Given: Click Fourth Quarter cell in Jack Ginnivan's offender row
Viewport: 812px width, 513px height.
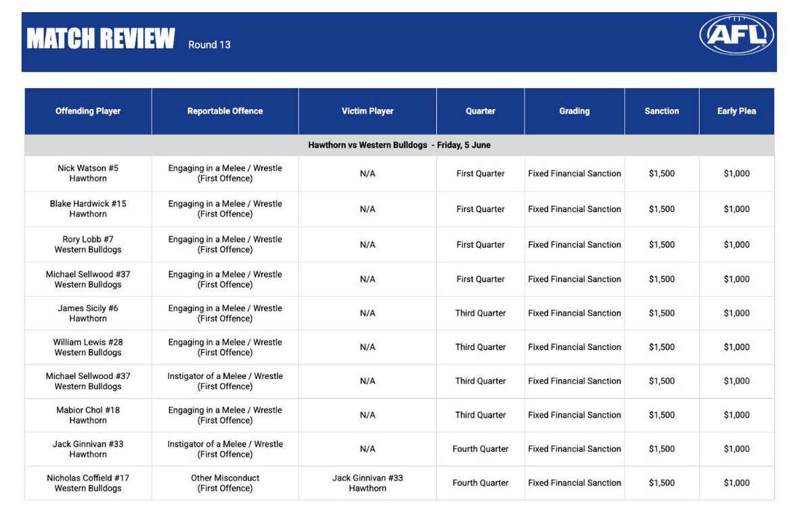Looking at the screenshot, I should tap(480, 449).
